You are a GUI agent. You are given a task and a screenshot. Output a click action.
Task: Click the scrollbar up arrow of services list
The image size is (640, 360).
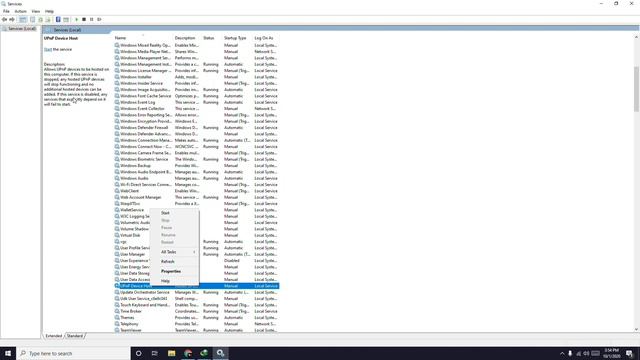point(636,38)
